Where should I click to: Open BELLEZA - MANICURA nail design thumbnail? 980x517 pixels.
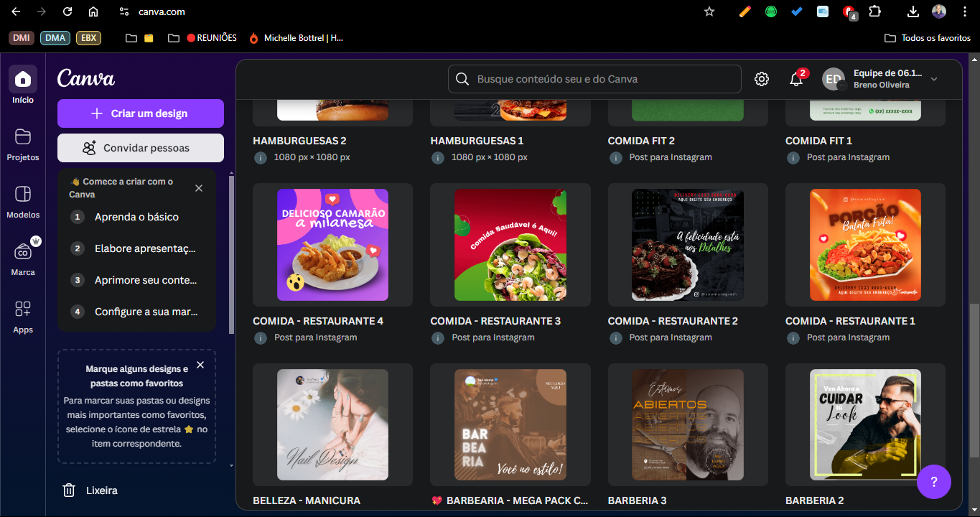coord(333,424)
